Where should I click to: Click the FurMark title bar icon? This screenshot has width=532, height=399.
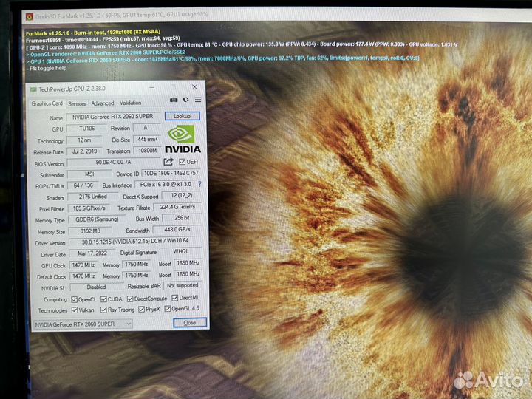coord(29,16)
